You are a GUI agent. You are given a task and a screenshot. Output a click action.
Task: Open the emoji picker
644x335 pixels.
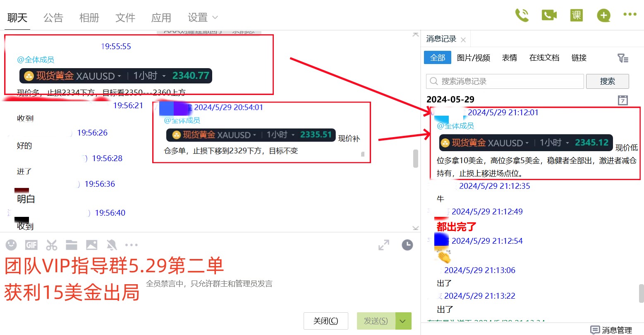point(11,245)
